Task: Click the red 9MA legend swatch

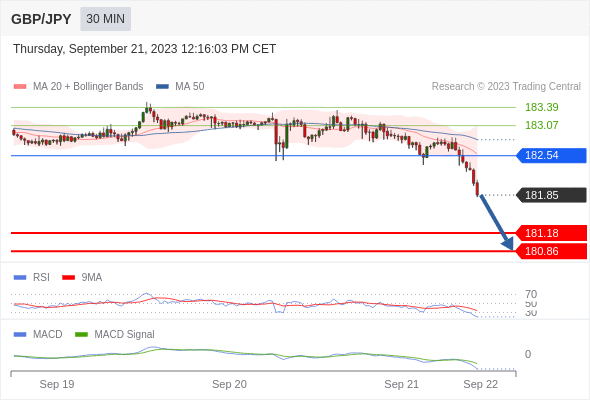Action: click(68, 278)
